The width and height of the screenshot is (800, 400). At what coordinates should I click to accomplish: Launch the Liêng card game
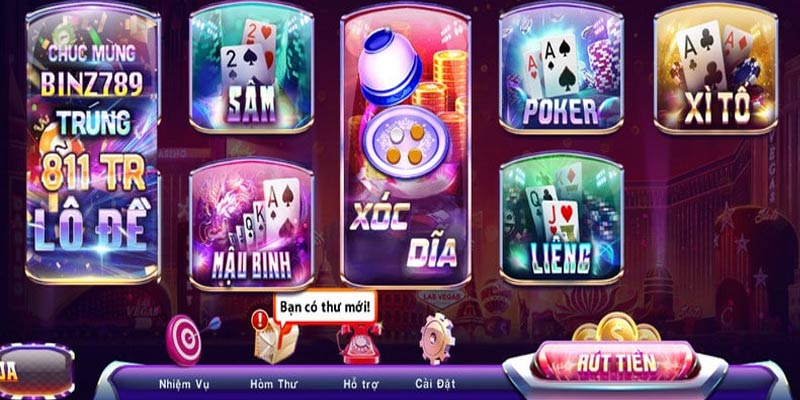pyautogui.click(x=561, y=218)
